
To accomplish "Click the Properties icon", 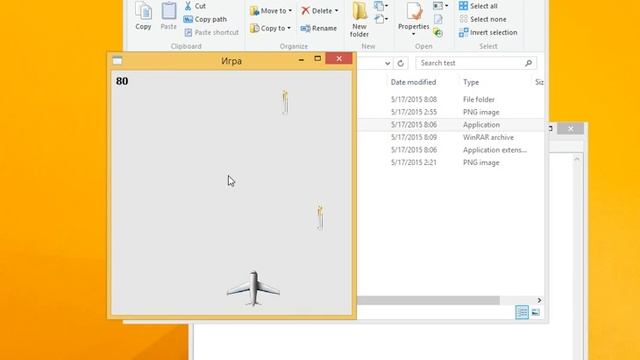I will coord(413,11).
